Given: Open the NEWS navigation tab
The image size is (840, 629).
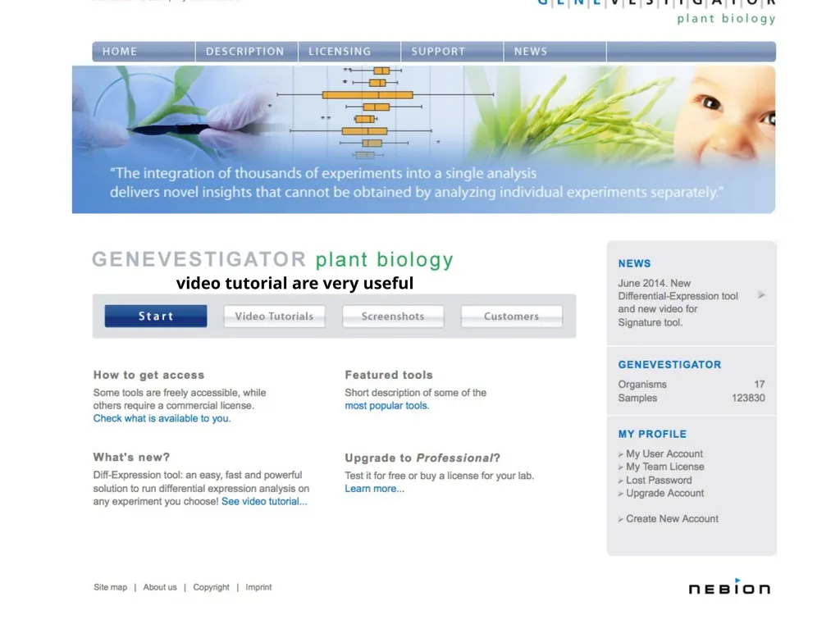Looking at the screenshot, I should tap(555, 52).
